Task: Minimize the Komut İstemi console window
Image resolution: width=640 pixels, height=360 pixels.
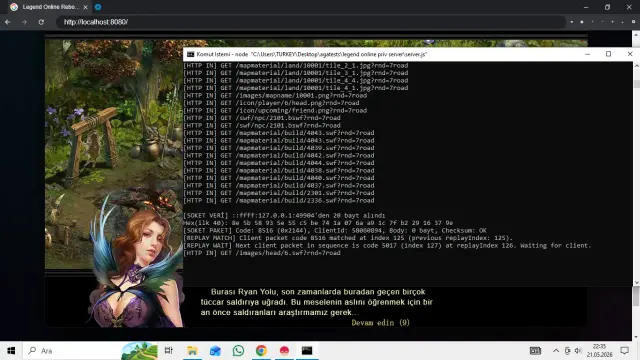Action: tap(587, 54)
